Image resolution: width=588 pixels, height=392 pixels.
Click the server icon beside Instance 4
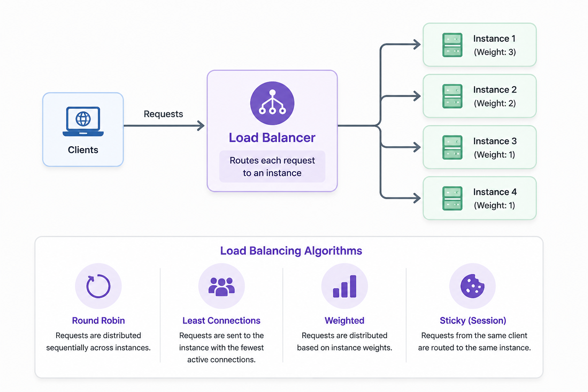452,198
